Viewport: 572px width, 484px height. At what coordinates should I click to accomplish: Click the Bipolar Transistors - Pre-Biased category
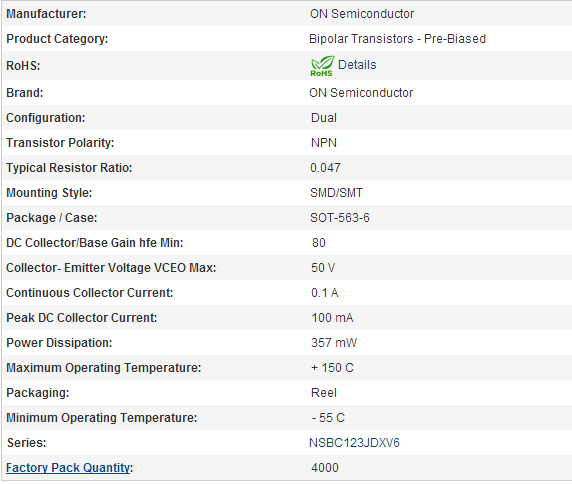pos(397,39)
